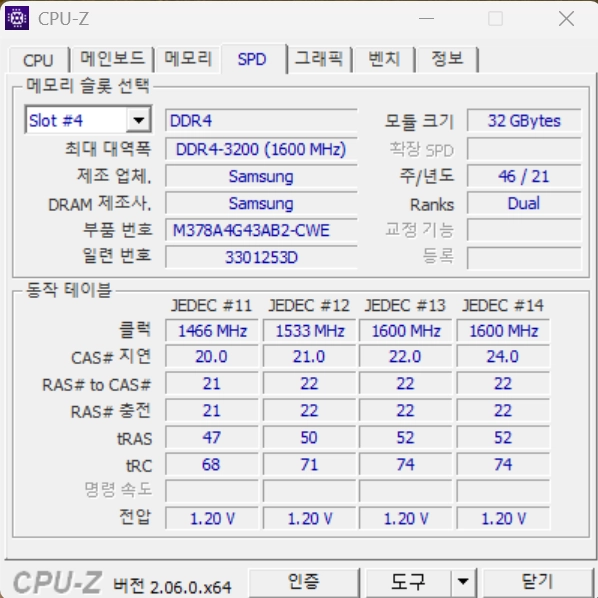The width and height of the screenshot is (598, 598).
Task: Click the 닫기 button
Action: [537, 582]
